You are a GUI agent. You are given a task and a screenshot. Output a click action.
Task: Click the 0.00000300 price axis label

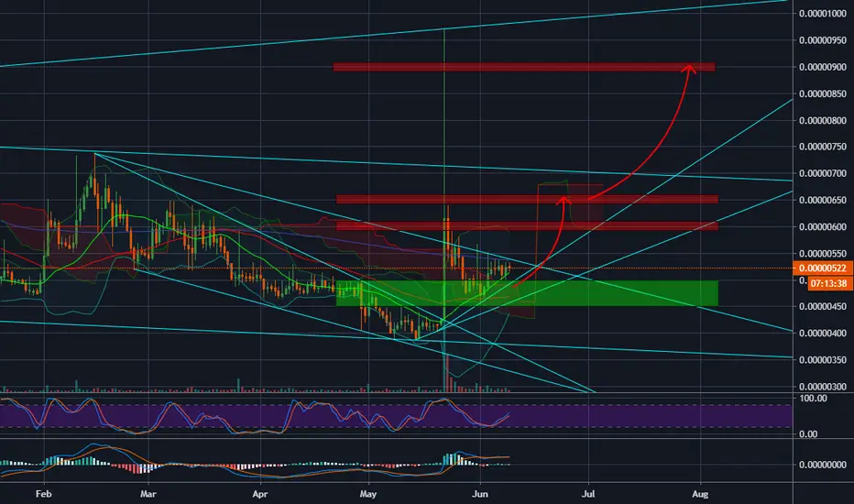823,387
